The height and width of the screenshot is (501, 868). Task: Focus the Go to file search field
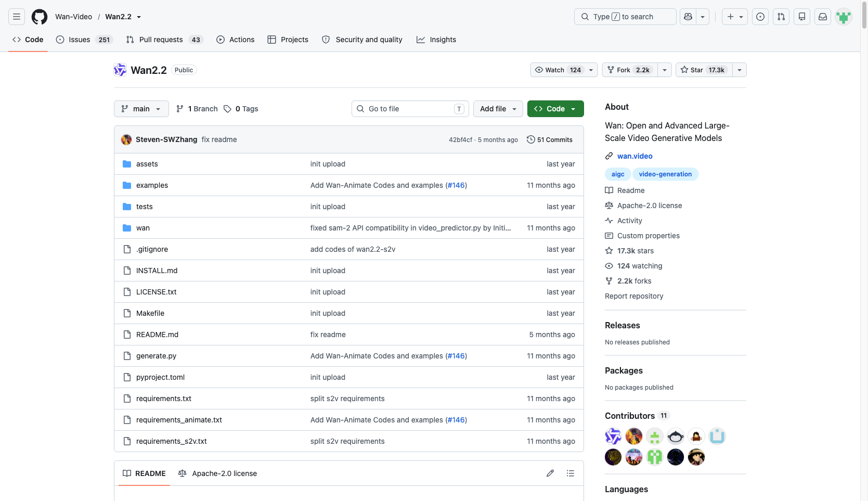(x=410, y=109)
